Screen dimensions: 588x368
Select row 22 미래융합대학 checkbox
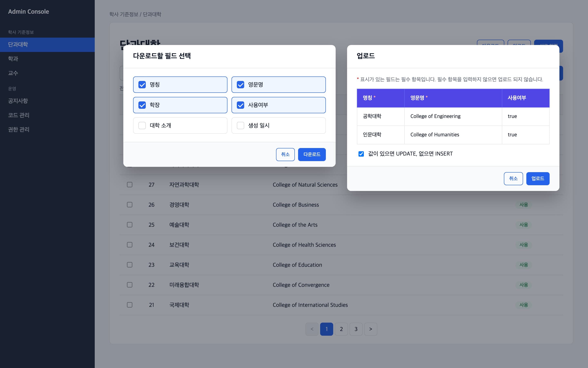[130, 285]
